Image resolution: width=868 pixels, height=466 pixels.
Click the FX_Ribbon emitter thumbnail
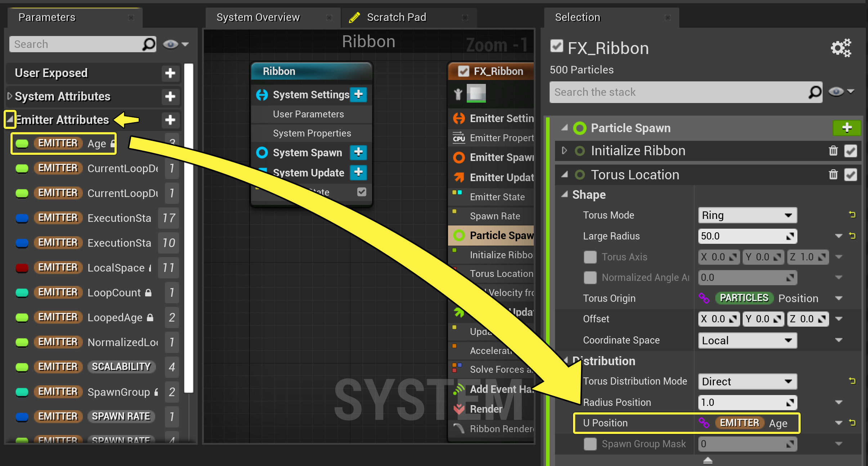[x=476, y=93]
